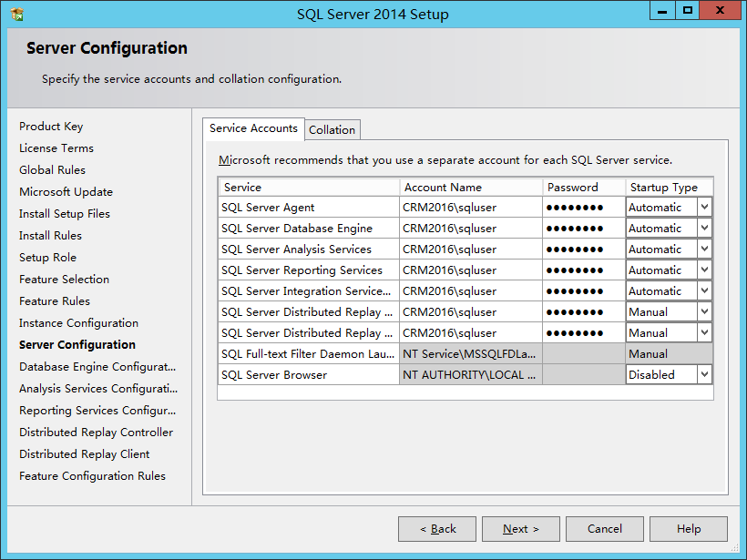Open Startup Type dropdown for SQL Server Analysis Services
This screenshot has height=560, width=747.
[x=704, y=249]
